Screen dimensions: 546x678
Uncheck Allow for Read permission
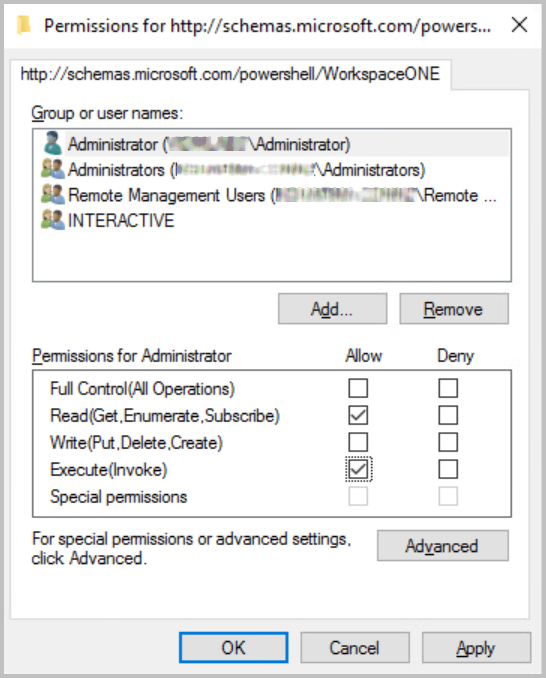point(358,415)
